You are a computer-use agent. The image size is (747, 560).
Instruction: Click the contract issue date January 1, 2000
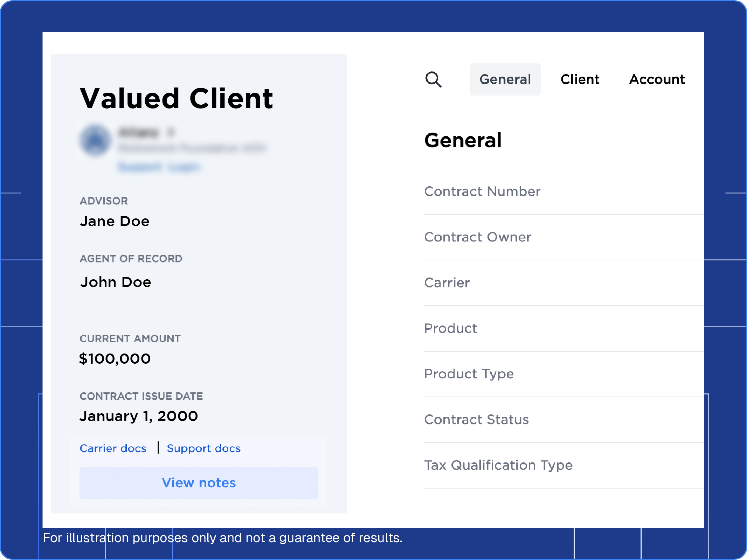(139, 416)
